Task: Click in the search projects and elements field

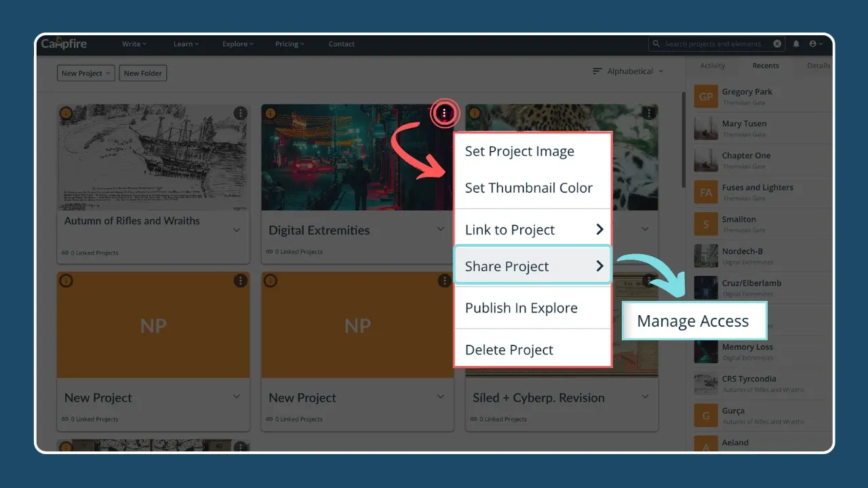Action: pyautogui.click(x=712, y=44)
